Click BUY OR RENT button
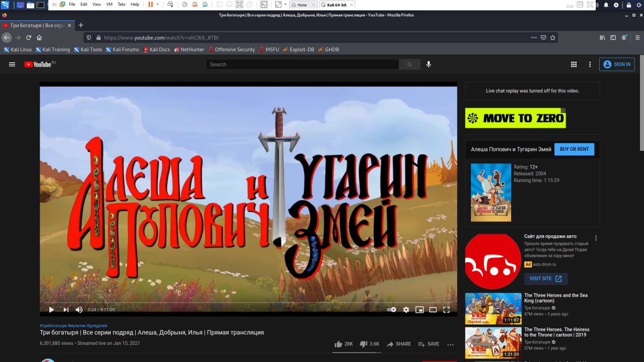 [x=574, y=149]
